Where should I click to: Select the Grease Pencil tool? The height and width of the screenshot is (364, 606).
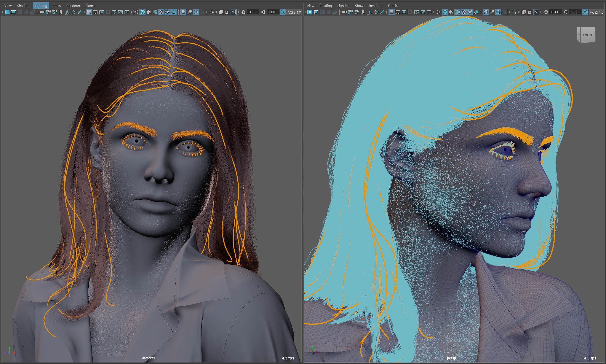(79, 12)
